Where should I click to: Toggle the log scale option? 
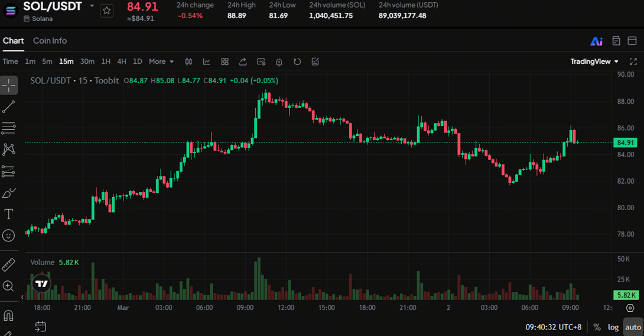613,327
